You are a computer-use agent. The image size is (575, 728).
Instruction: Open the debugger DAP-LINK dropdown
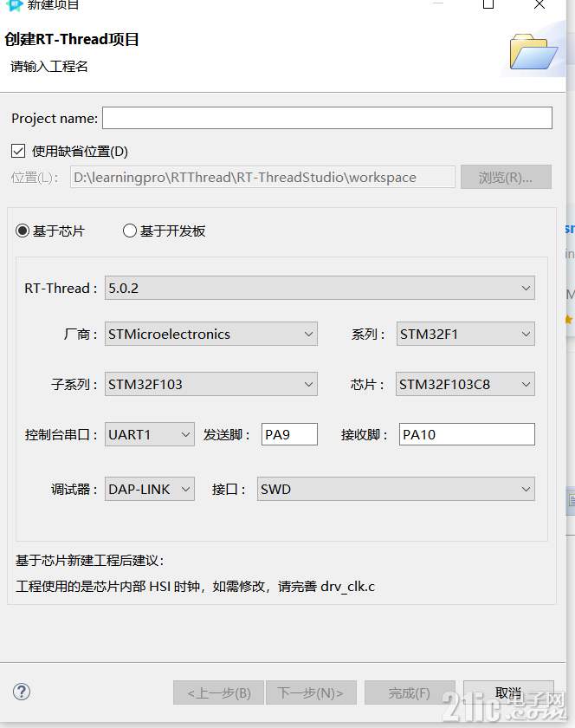[x=150, y=489]
